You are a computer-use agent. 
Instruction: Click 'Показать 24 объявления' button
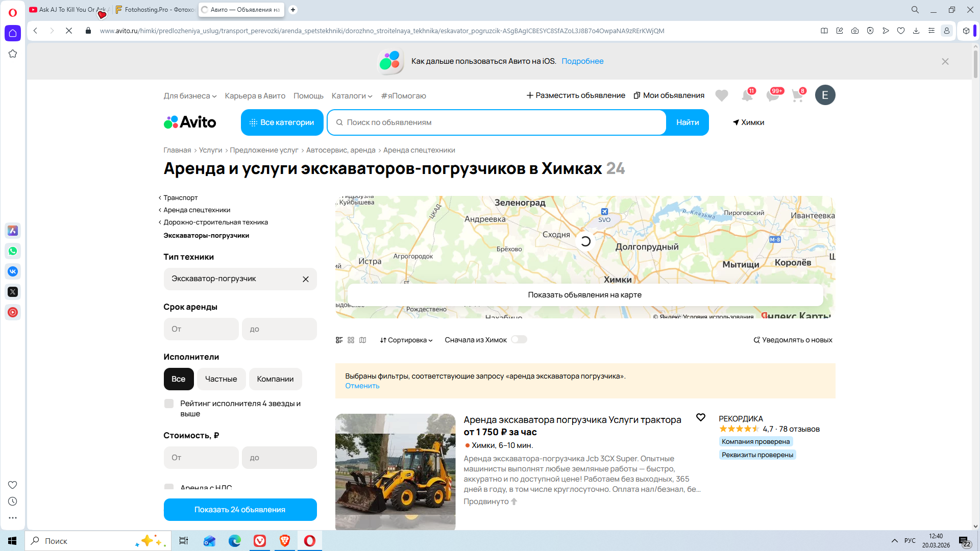point(240,510)
